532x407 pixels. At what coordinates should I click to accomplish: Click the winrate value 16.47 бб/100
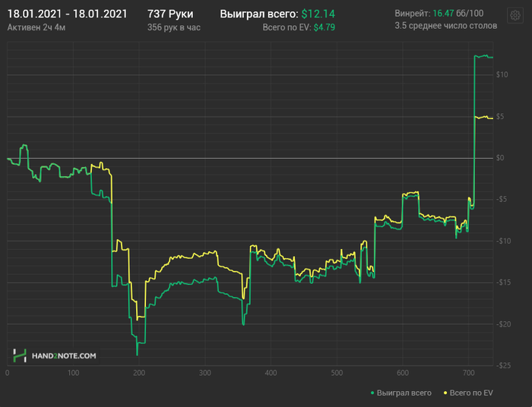pos(458,14)
